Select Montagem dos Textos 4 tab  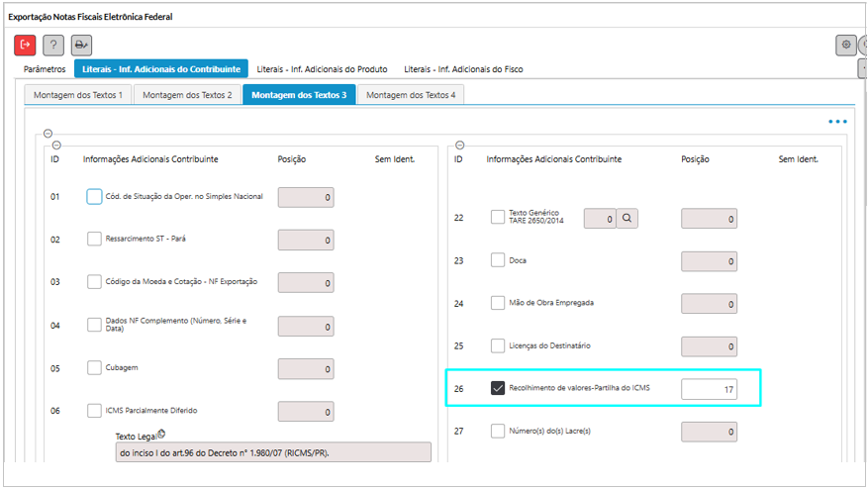coord(411,95)
